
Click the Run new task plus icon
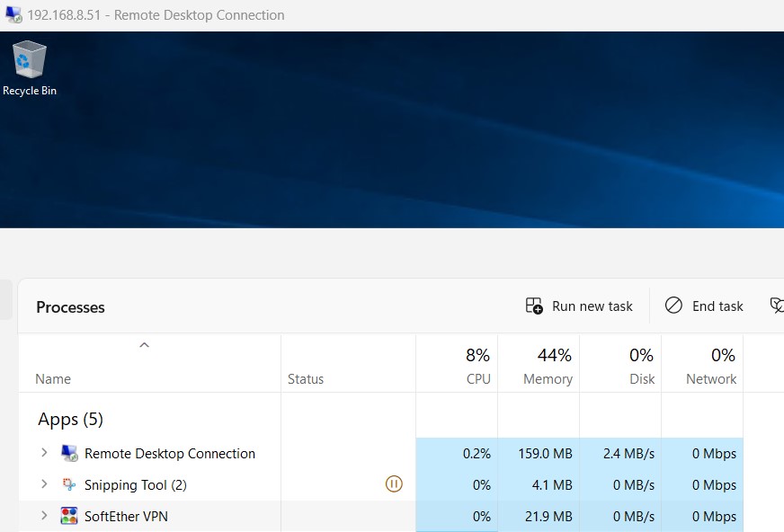[535, 306]
